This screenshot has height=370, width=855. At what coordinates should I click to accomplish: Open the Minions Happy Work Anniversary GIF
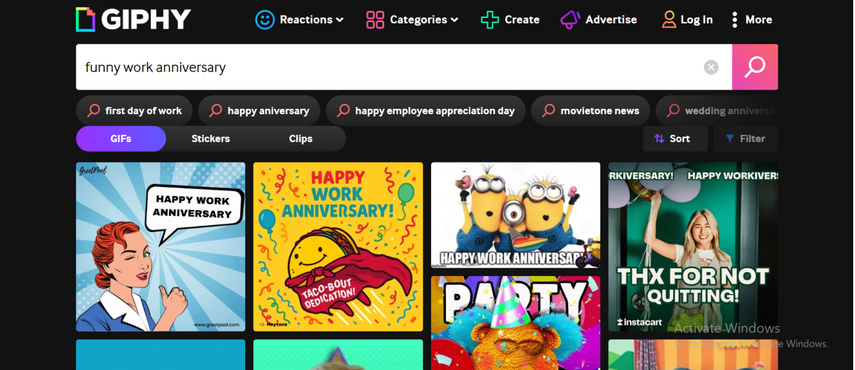515,215
